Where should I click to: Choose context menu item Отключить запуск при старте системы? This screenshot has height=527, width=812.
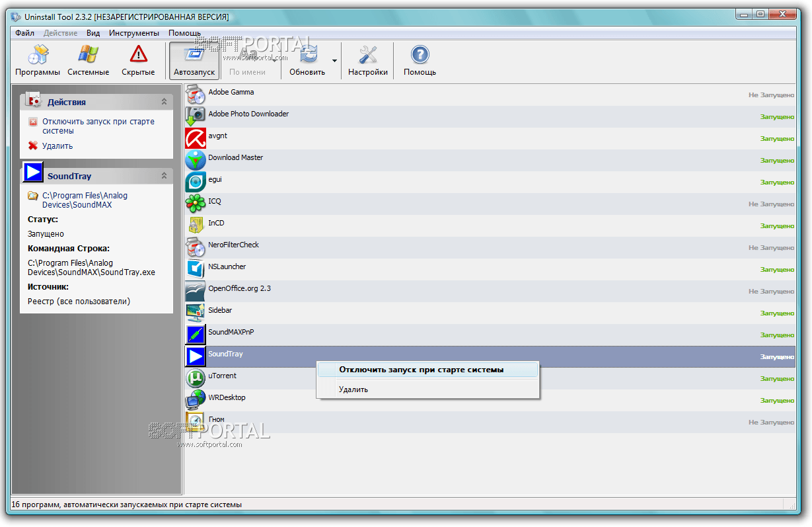pyautogui.click(x=428, y=370)
